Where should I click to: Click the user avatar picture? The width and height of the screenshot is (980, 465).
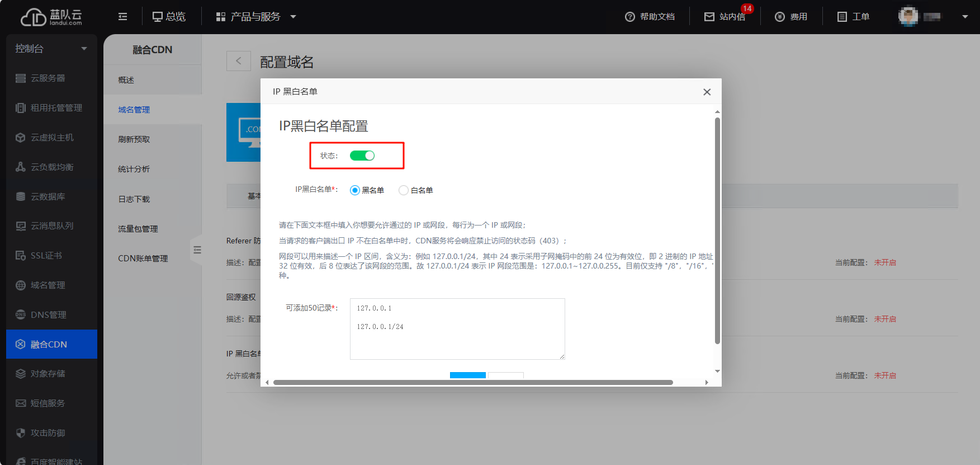pyautogui.click(x=908, y=16)
